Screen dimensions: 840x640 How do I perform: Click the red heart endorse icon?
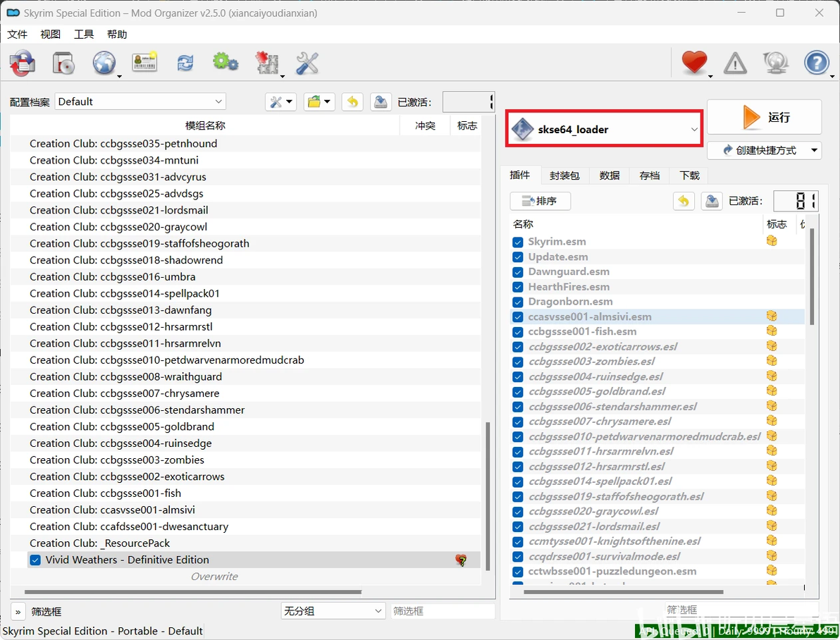pyautogui.click(x=694, y=63)
